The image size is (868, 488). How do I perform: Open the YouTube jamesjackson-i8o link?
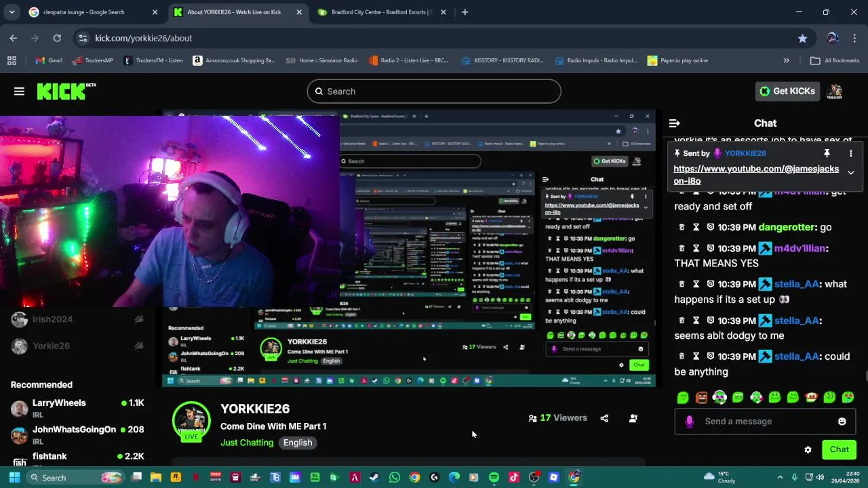(756, 175)
